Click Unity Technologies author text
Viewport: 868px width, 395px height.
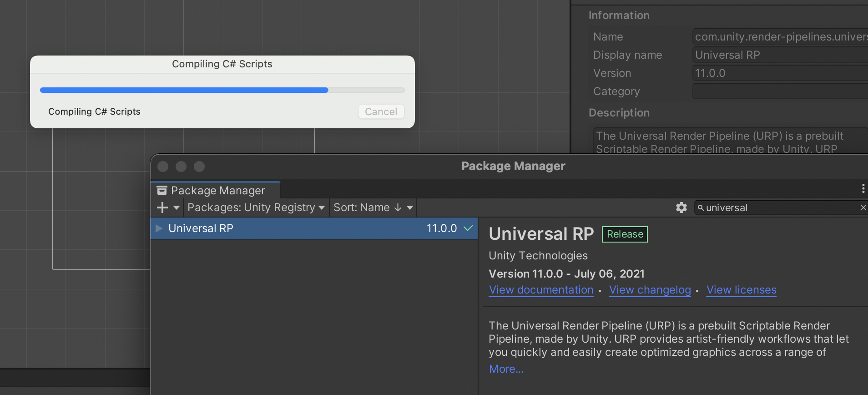538,256
